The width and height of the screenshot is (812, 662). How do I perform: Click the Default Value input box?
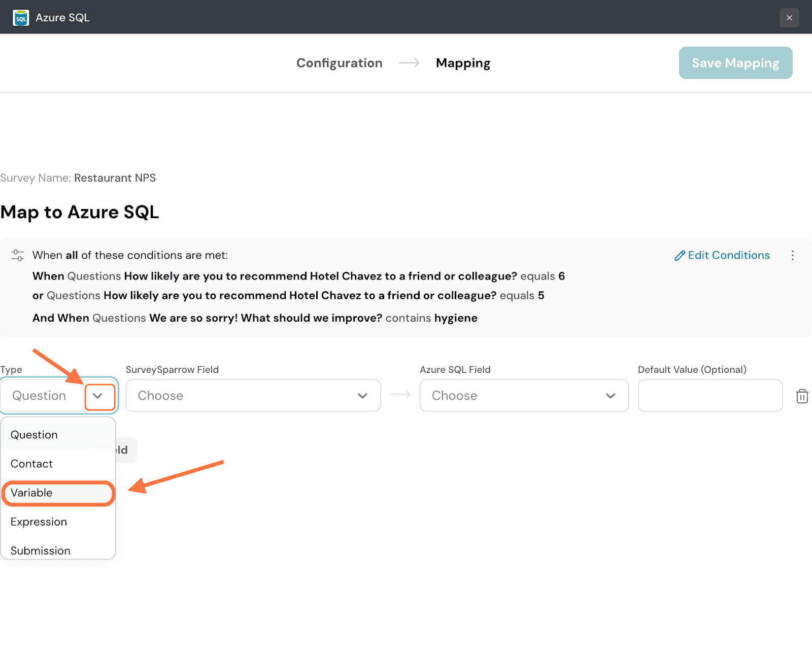709,396
